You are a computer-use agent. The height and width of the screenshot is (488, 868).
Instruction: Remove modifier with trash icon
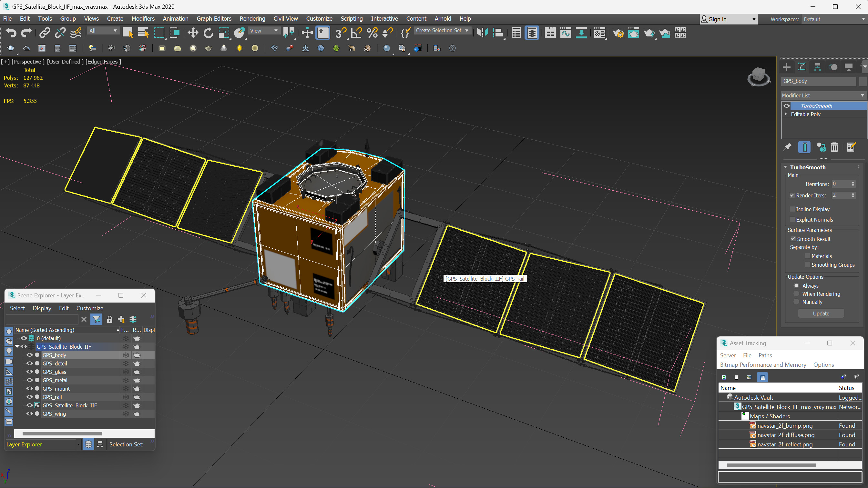834,147
